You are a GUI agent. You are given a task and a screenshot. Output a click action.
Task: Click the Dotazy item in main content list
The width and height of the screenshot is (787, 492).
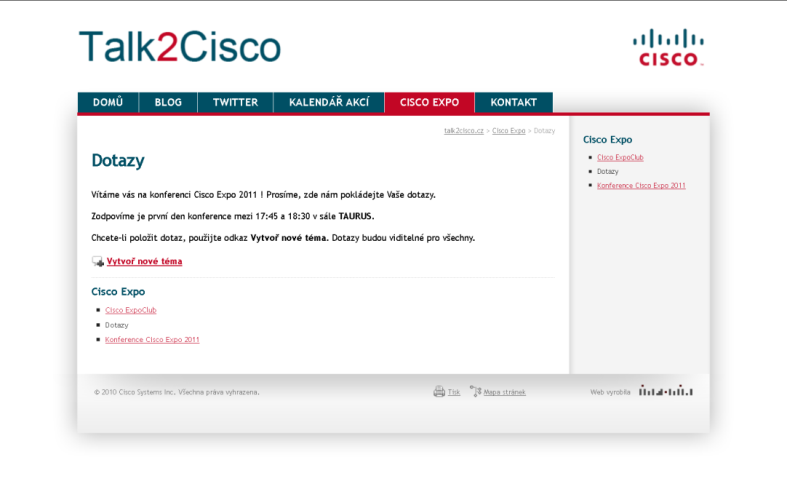pos(116,325)
